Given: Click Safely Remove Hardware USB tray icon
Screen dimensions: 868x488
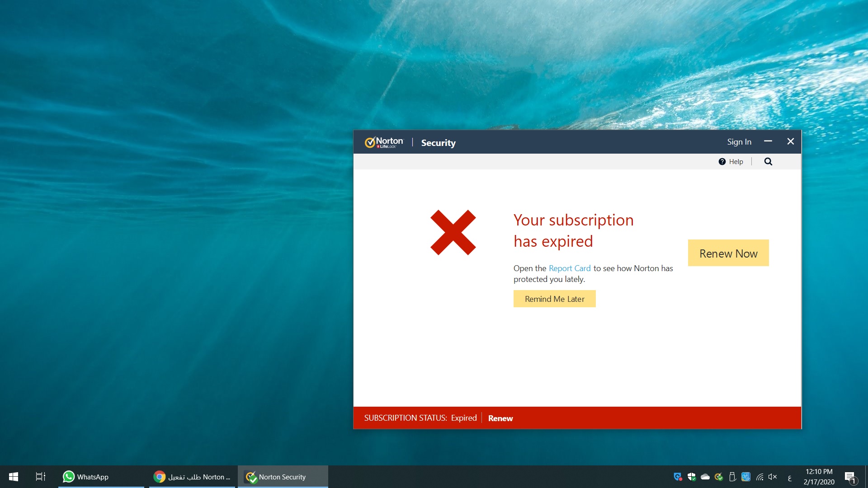Looking at the screenshot, I should point(732,477).
